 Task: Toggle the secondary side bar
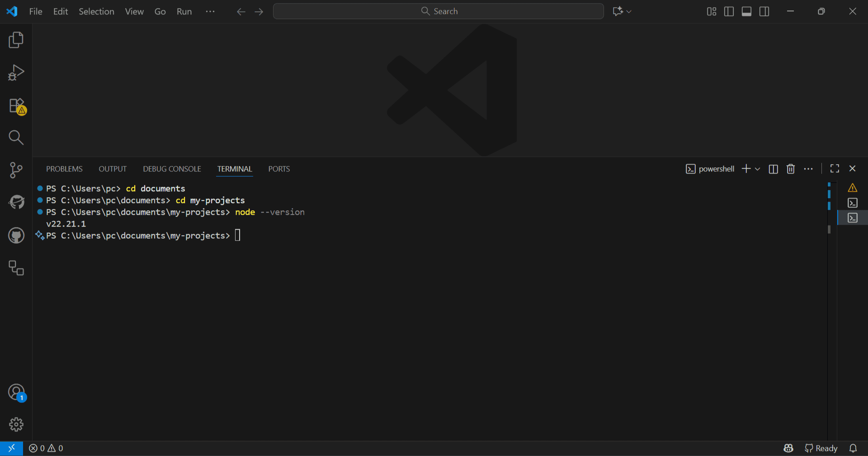pos(764,11)
